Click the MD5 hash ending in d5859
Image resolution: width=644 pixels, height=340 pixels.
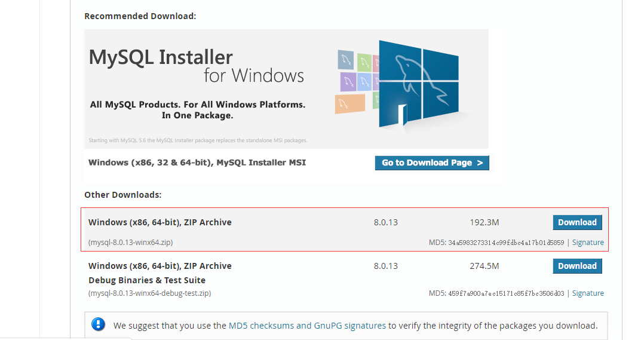506,243
